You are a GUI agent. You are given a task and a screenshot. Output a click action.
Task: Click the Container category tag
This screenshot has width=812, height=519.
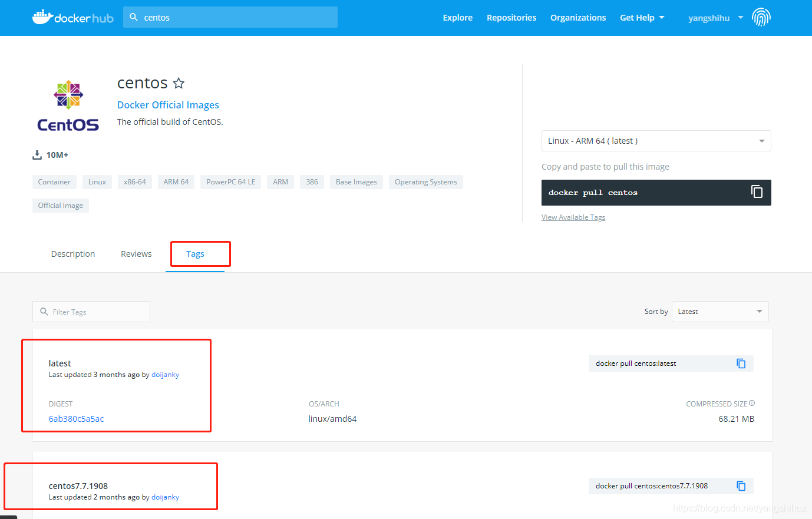pos(54,182)
